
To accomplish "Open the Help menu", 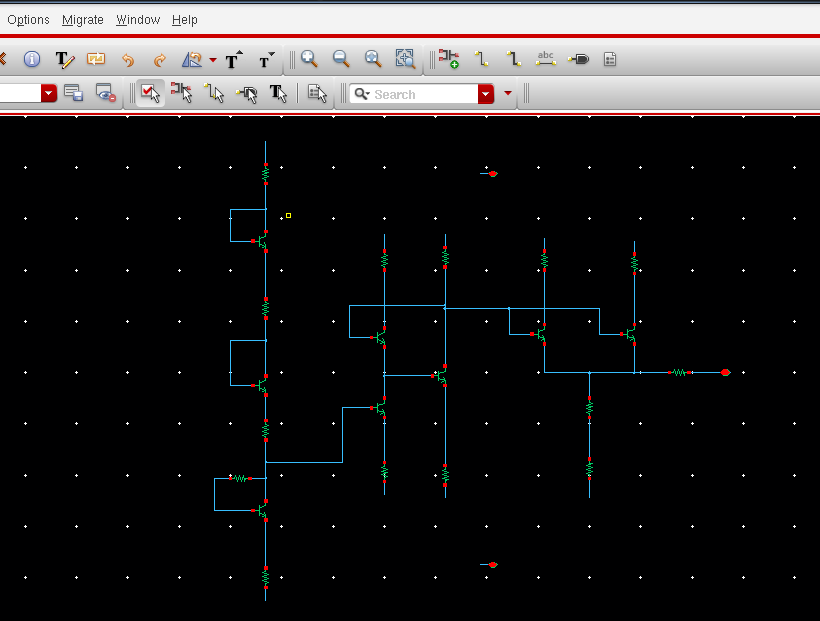I will pyautogui.click(x=184, y=20).
